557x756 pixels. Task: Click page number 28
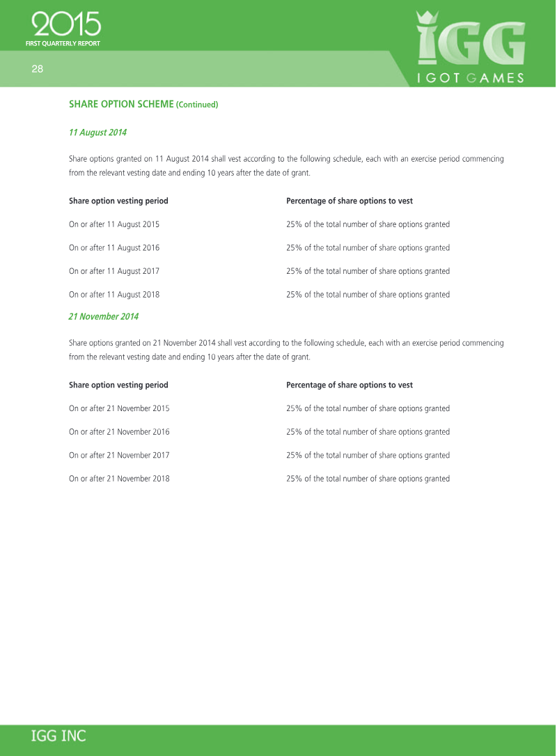point(37,68)
